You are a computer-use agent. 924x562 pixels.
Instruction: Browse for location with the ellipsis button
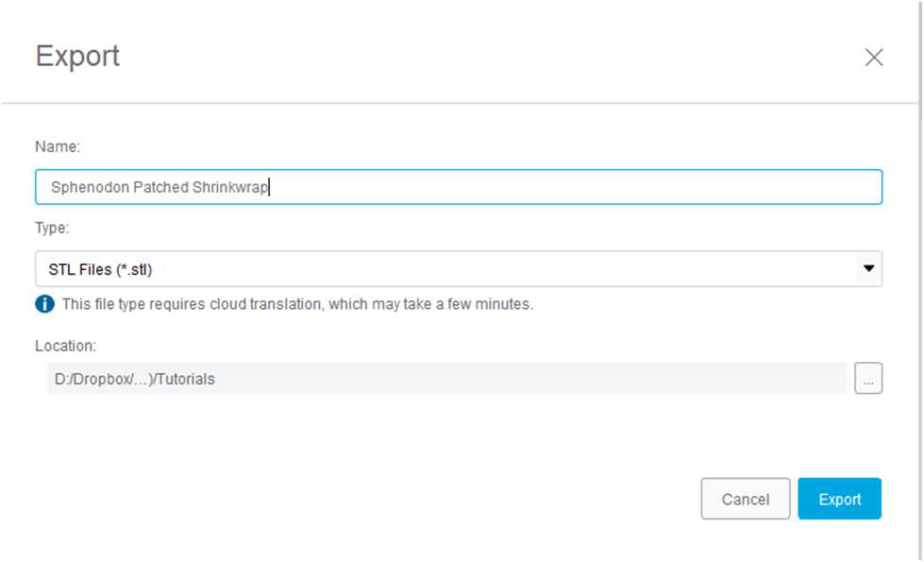coord(868,378)
